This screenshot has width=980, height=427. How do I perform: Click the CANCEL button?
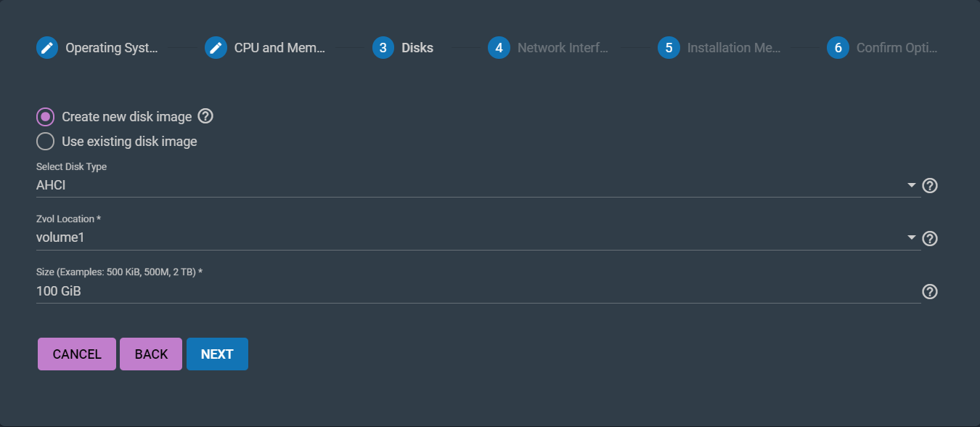coord(77,354)
